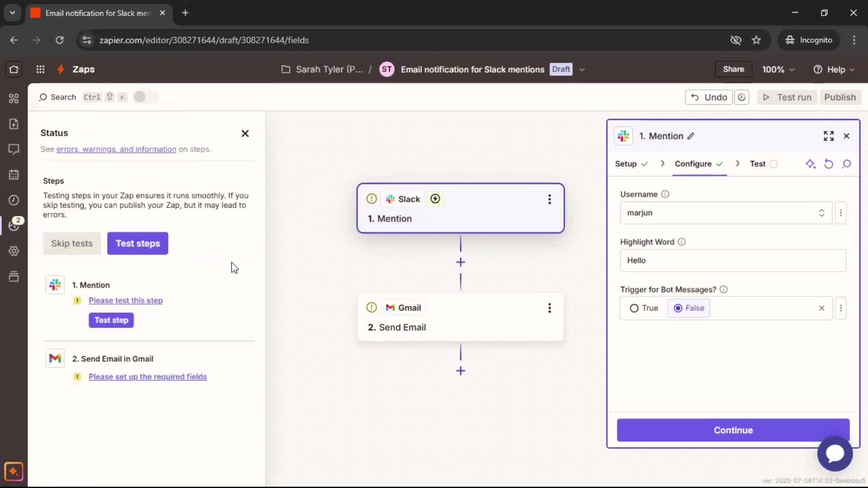Click the warning icon on the Gmail step
This screenshot has height=488, width=868.
(372, 308)
